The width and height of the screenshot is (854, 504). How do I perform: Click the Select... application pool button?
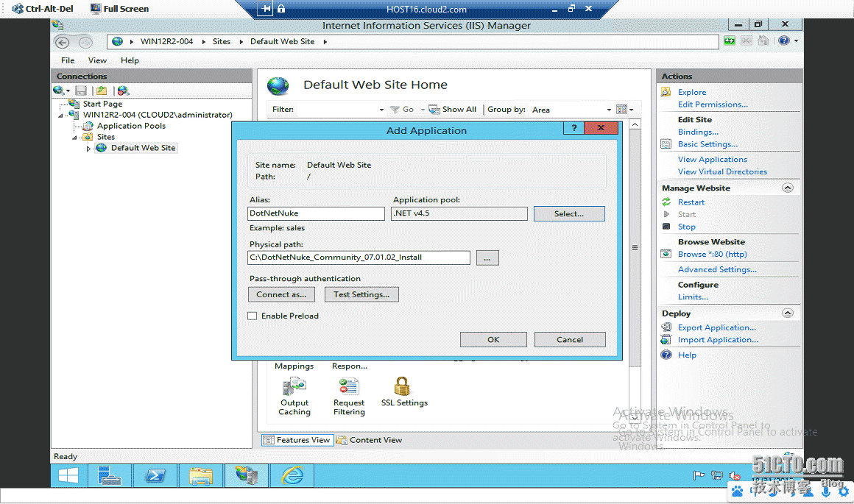569,214
